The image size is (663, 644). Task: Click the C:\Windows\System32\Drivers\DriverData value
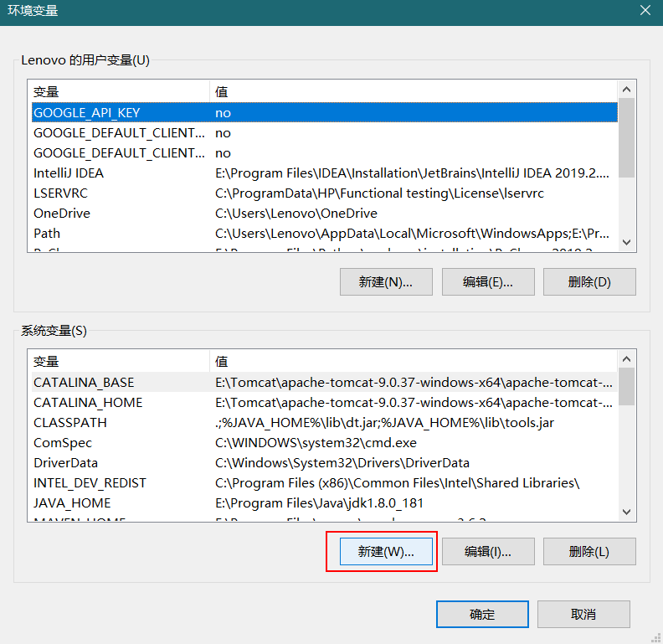[342, 463]
